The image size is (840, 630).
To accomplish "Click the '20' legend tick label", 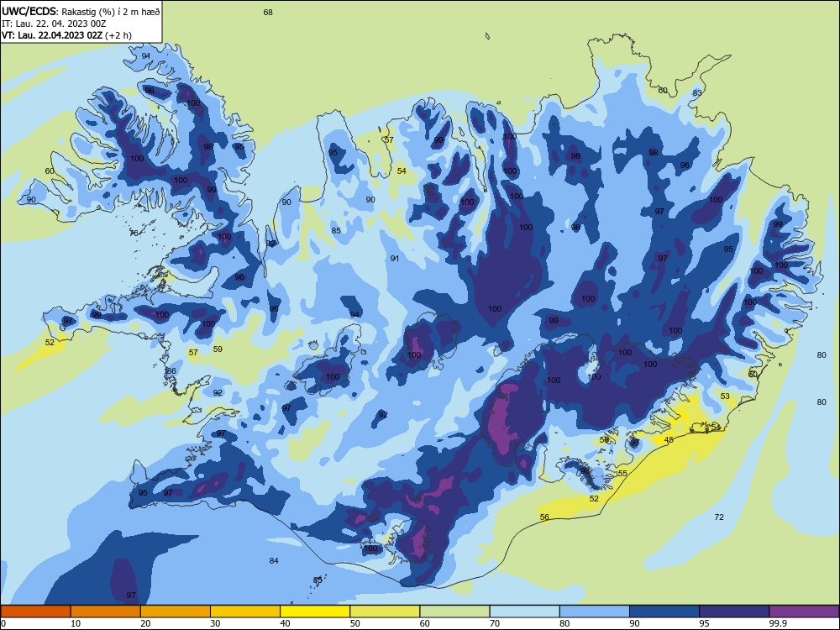I will point(145,623).
